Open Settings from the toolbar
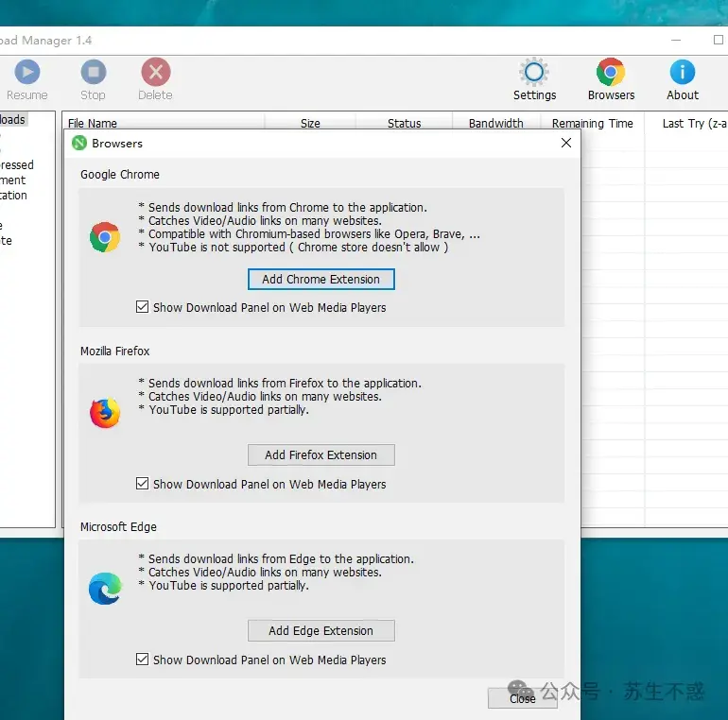The image size is (728, 720). 534,73
